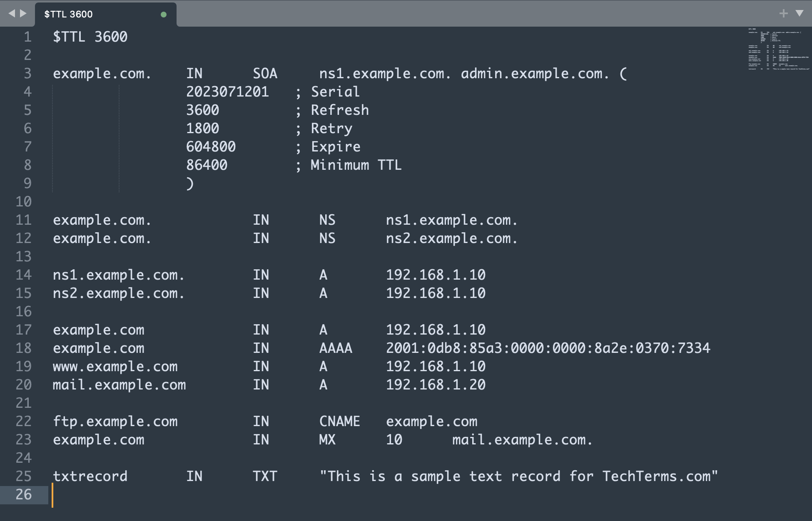Place cursor at mail.example.com A record
The image size is (812, 521).
point(119,385)
